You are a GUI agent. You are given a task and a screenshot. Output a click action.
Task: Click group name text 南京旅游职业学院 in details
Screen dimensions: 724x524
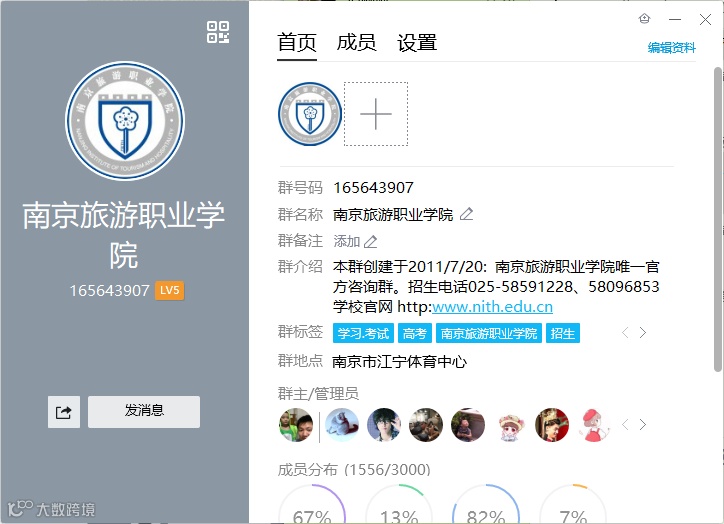[x=393, y=215]
